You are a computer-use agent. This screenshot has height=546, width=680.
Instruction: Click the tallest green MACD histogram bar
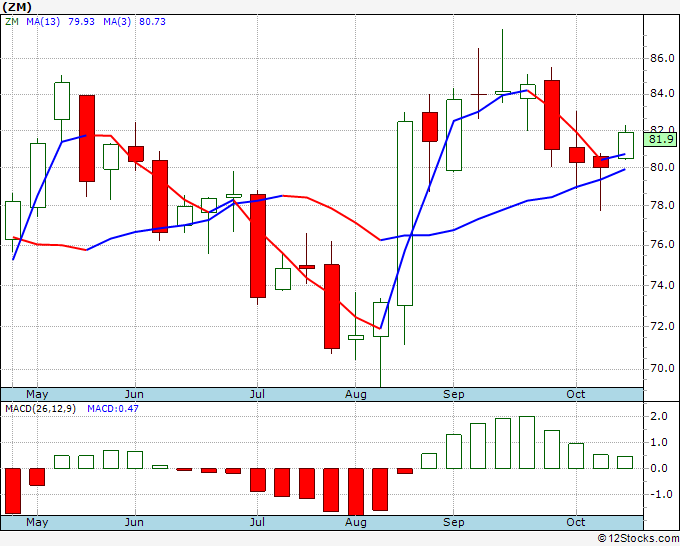coord(527,442)
